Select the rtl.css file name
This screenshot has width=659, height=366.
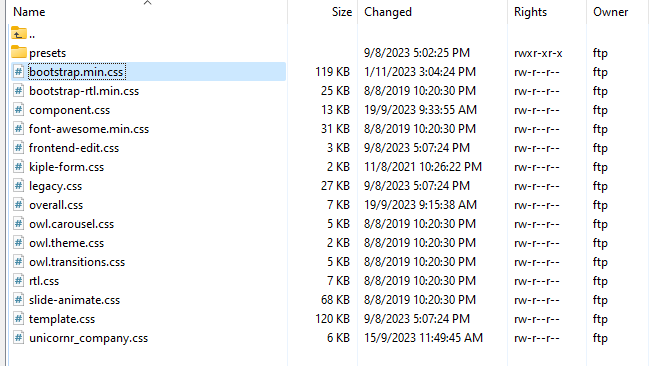[44, 281]
